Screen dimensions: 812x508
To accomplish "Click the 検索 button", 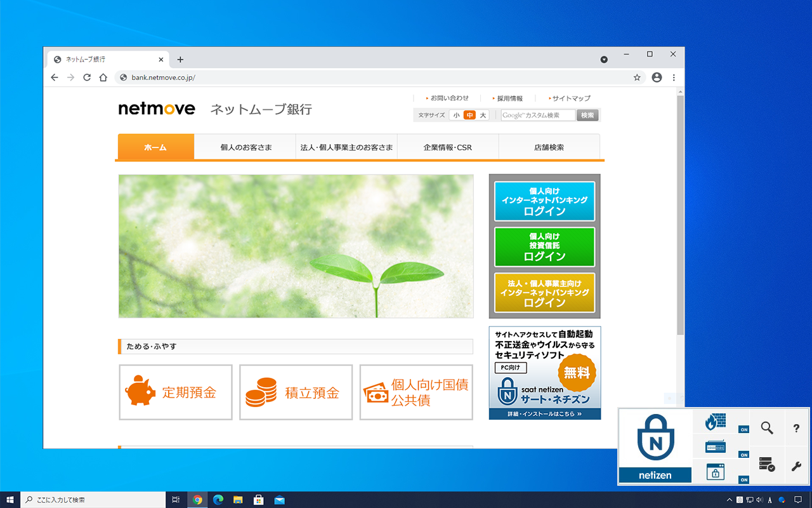I will pos(587,116).
